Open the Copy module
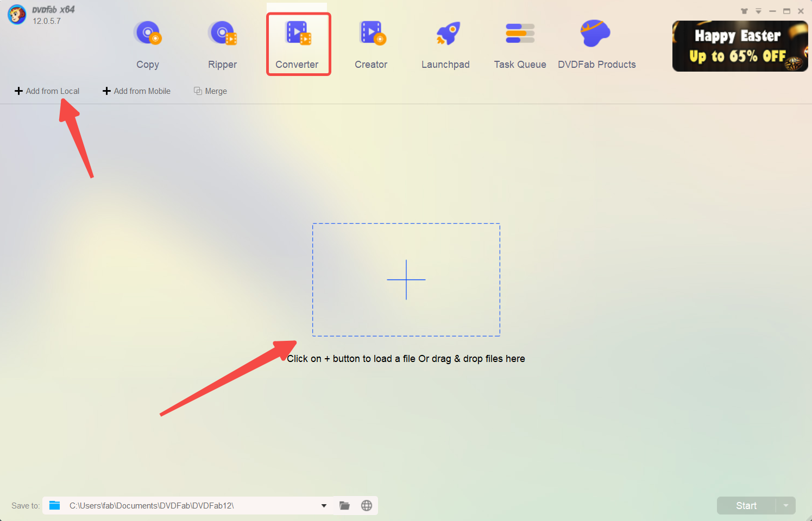 [x=148, y=45]
